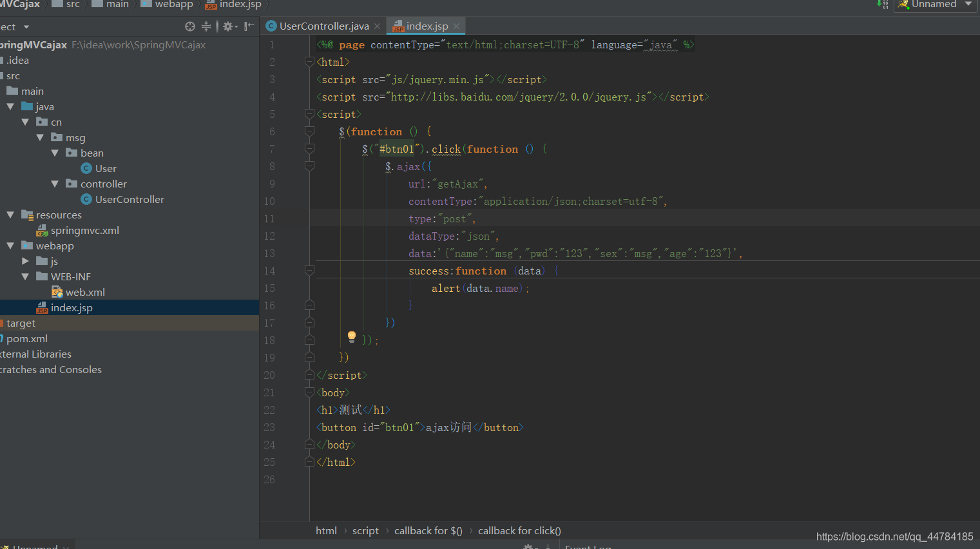Collapse the resources folder node
Image resolution: width=980 pixels, height=549 pixels.
tap(10, 215)
